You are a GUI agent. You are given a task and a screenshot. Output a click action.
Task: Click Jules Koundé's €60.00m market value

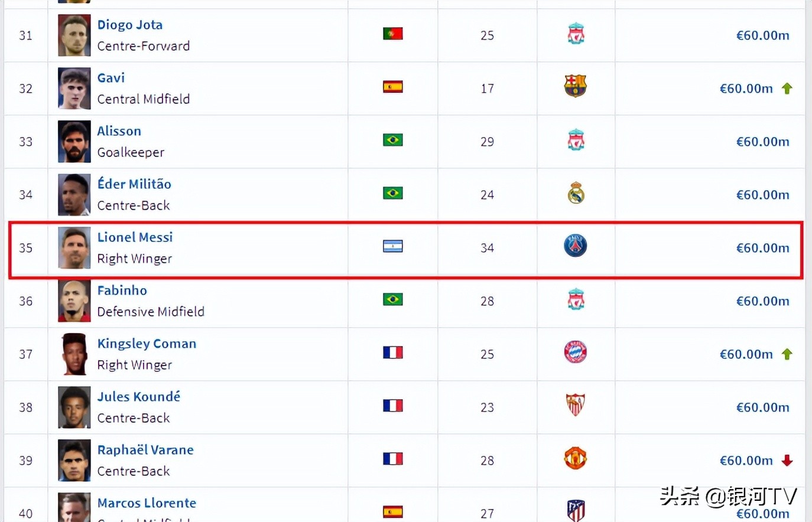762,407
